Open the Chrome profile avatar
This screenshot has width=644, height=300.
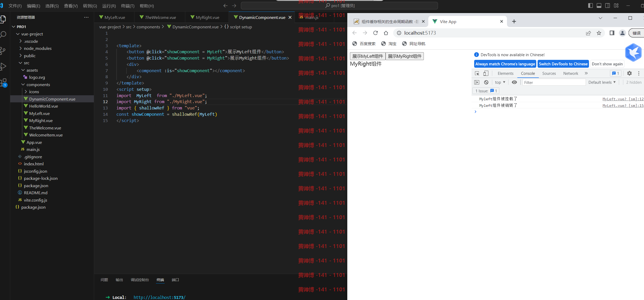click(623, 33)
